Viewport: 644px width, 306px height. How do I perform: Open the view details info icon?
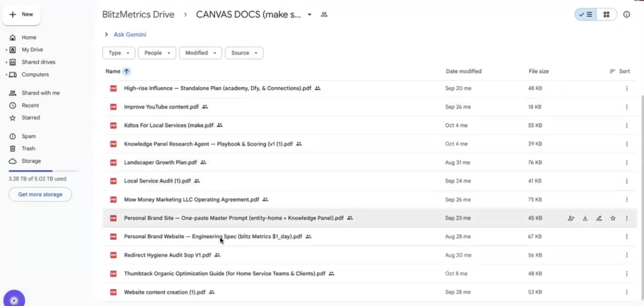pos(626,14)
